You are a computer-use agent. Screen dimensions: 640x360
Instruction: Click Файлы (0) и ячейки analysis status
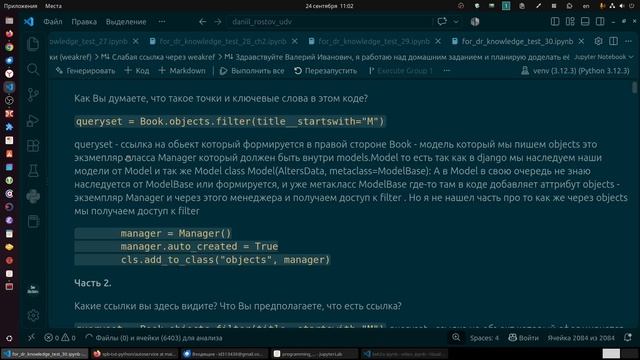(154, 338)
